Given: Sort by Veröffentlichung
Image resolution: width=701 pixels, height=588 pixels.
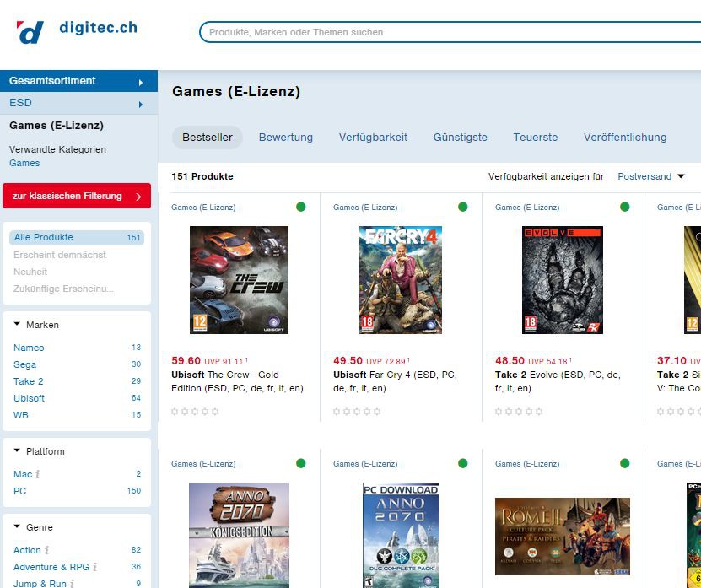Looking at the screenshot, I should point(625,138).
